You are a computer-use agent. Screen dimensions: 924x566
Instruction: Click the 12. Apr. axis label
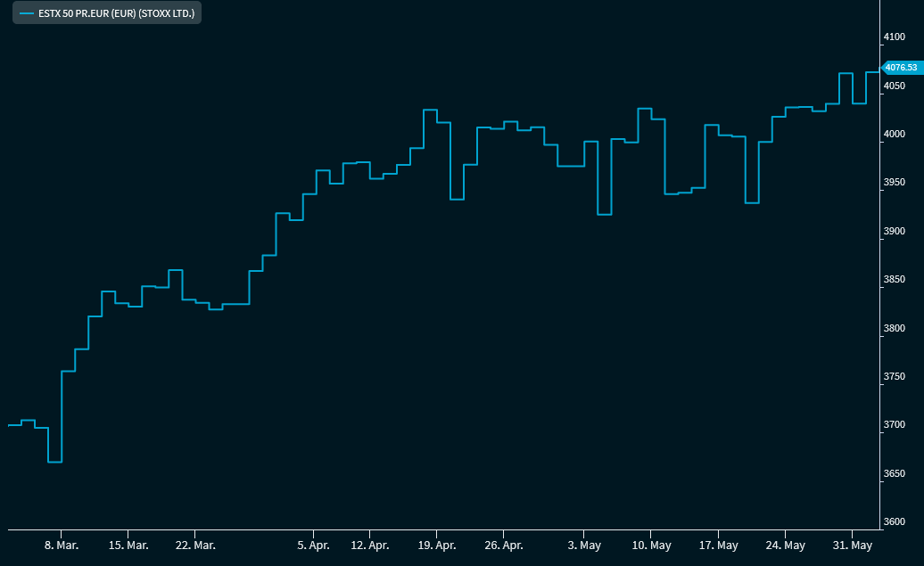pos(370,545)
